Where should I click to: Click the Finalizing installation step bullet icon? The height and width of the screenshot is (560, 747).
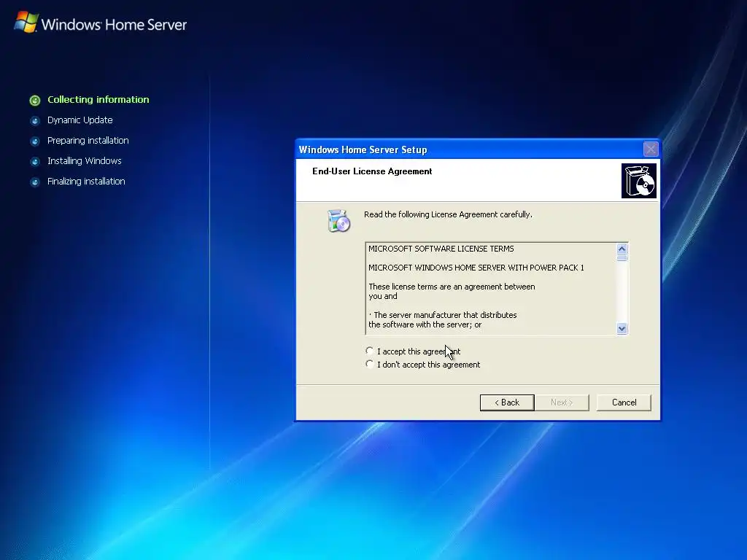click(35, 182)
